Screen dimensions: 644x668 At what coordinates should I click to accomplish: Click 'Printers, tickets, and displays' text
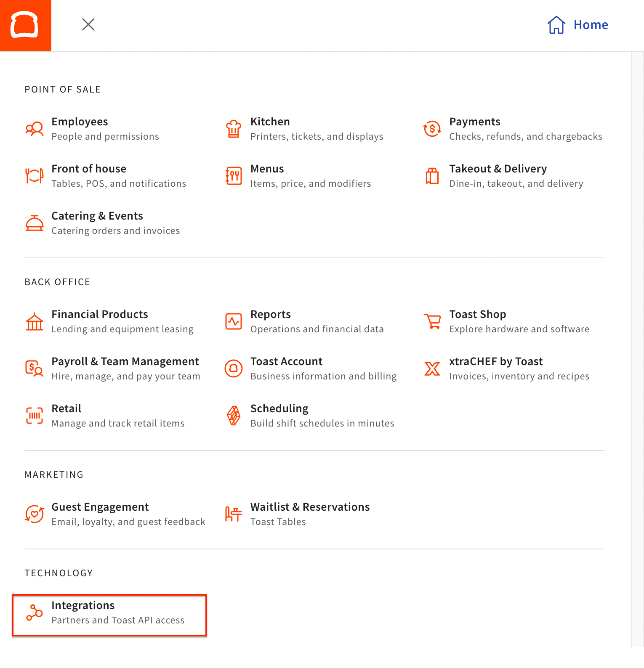click(x=317, y=137)
